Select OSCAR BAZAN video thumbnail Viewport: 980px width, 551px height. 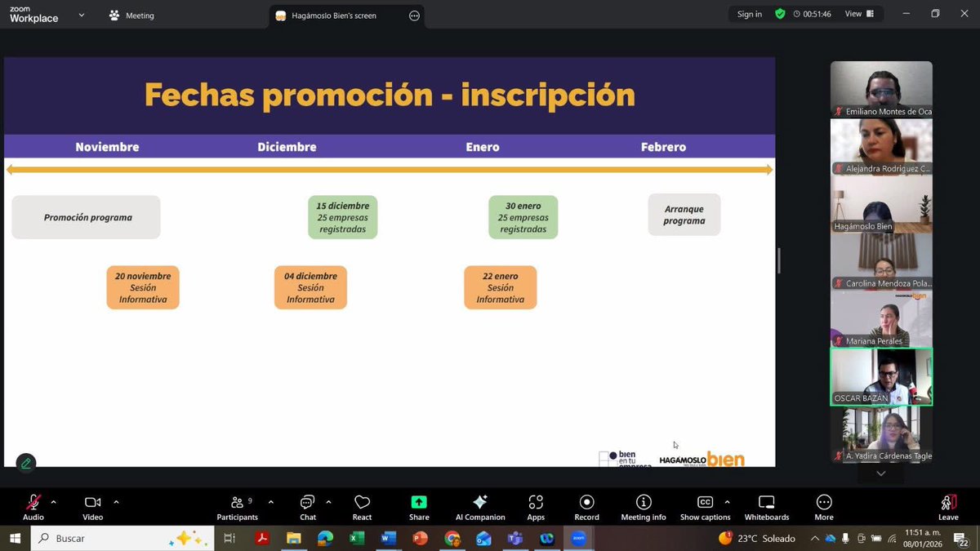click(881, 377)
